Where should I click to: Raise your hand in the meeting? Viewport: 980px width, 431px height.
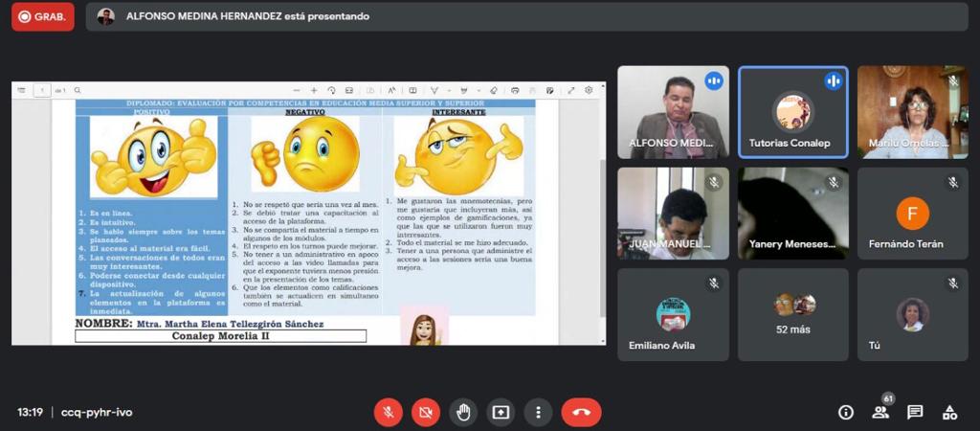tap(463, 412)
